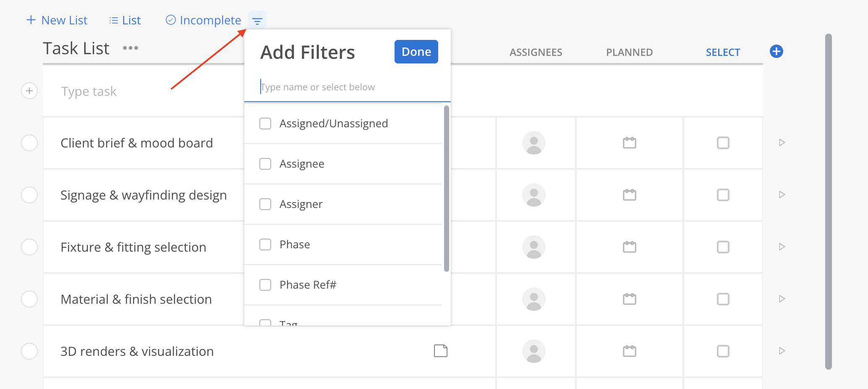868x389 pixels.
Task: Switch view using the List menu
Action: click(125, 20)
